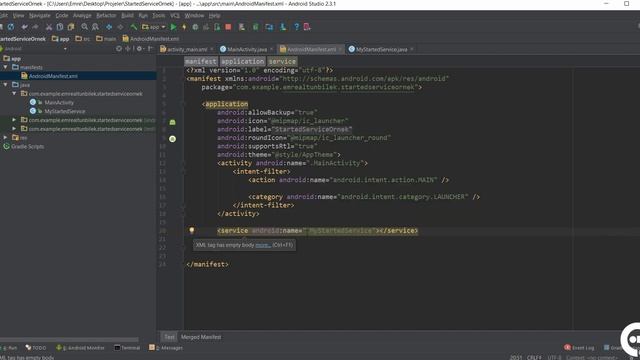The image size is (640, 360).
Task: Click the project panel settings gear icon
Action: [x=139, y=49]
